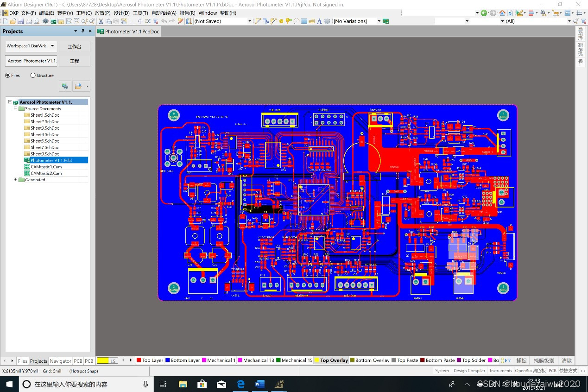Click the Layer Stack 3D view icon

[45, 21]
